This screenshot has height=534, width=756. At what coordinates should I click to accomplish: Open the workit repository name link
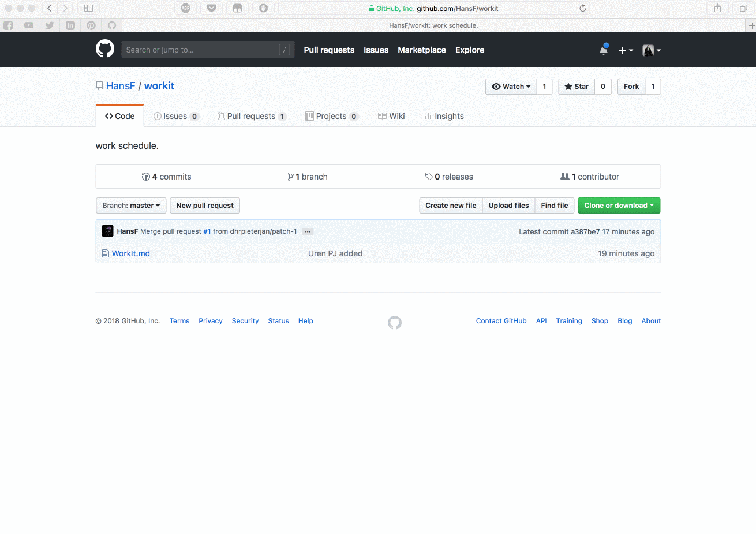[159, 86]
